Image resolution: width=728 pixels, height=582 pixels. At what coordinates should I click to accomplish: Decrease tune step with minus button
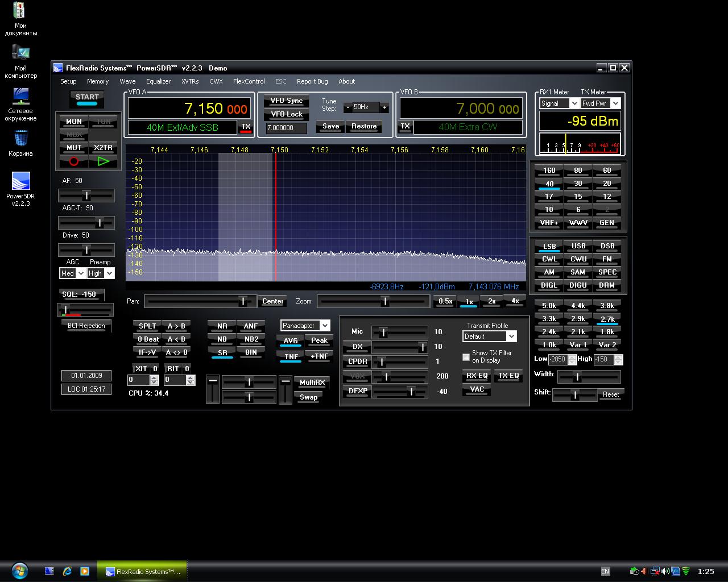click(x=348, y=107)
